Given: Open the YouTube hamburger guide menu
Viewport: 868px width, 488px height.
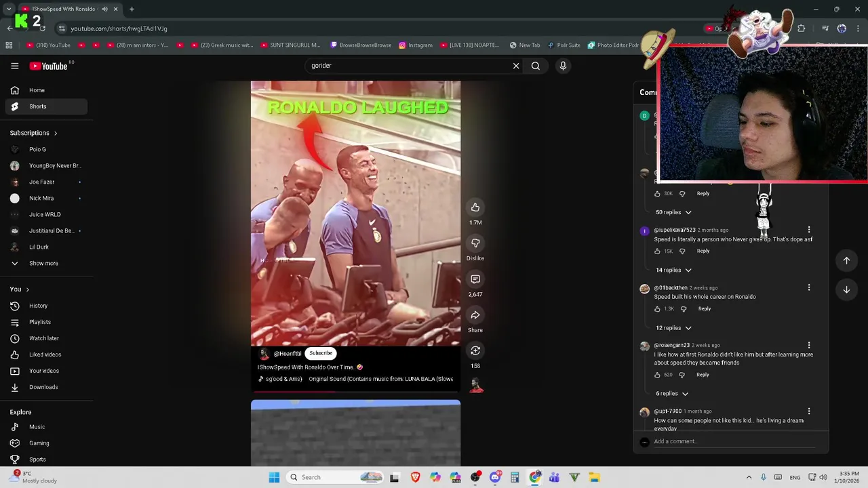Looking at the screenshot, I should click(x=14, y=66).
